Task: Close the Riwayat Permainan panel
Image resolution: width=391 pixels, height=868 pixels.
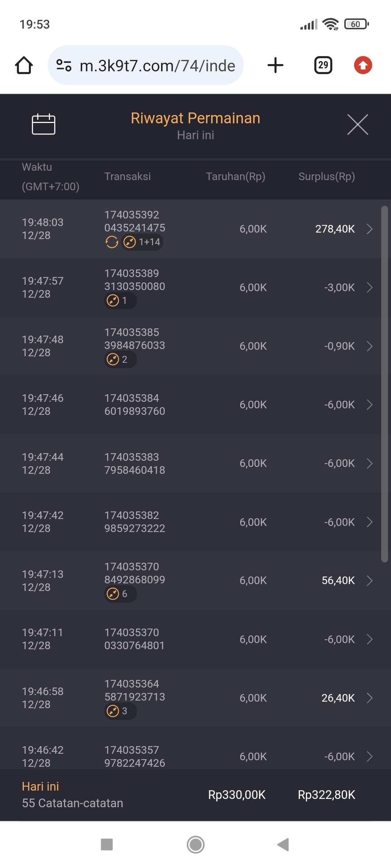Action: pyautogui.click(x=358, y=124)
